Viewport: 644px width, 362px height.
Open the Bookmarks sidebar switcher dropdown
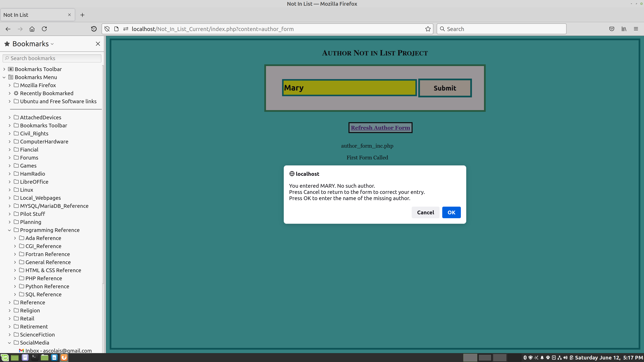33,44
